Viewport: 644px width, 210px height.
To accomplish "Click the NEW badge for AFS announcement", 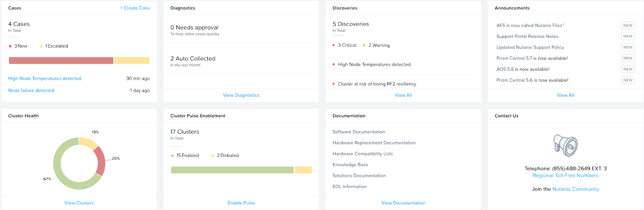I will 627,25.
